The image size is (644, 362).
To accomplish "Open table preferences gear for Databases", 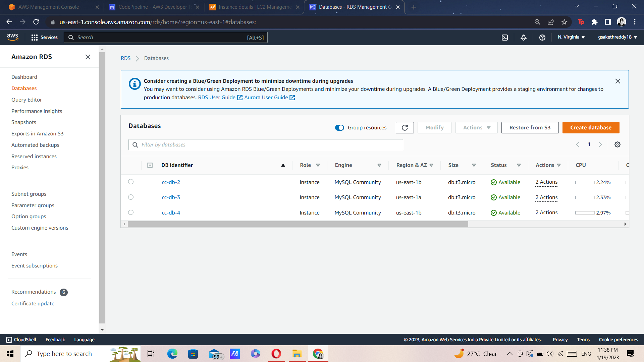I will pyautogui.click(x=618, y=144).
